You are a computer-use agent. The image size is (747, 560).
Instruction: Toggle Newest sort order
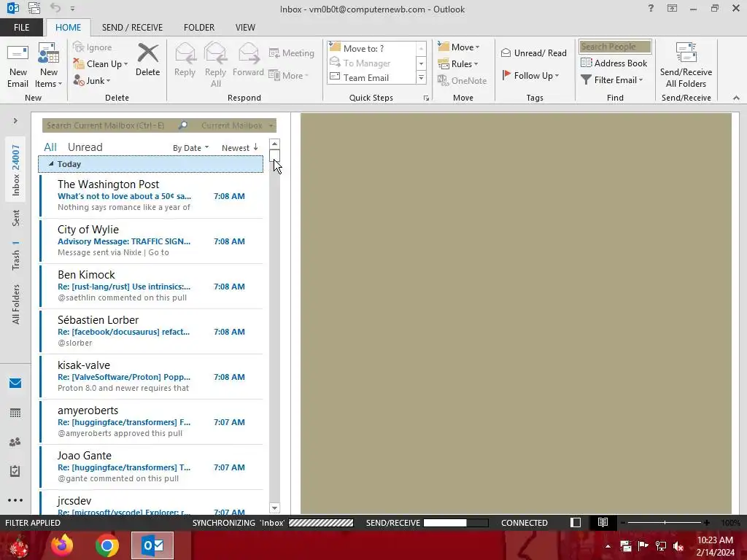click(x=239, y=147)
